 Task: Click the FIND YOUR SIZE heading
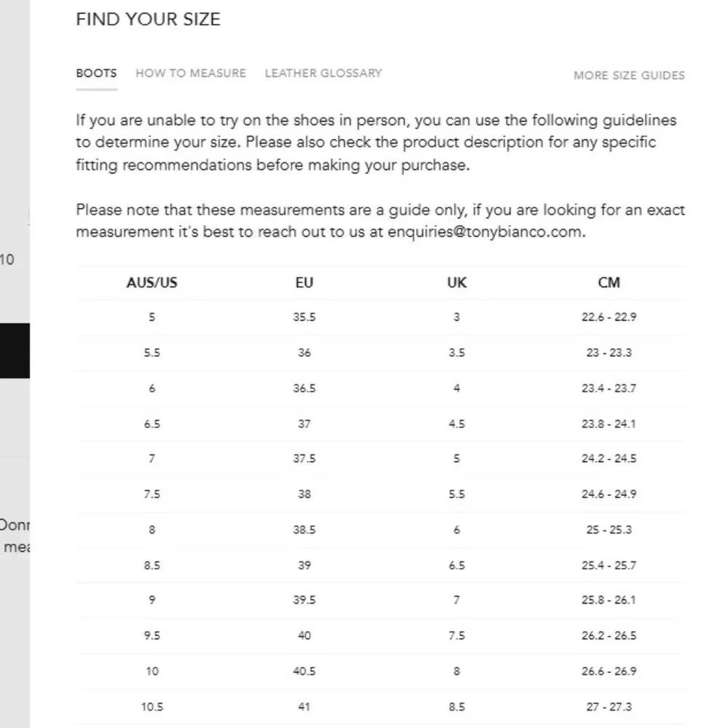[148, 20]
